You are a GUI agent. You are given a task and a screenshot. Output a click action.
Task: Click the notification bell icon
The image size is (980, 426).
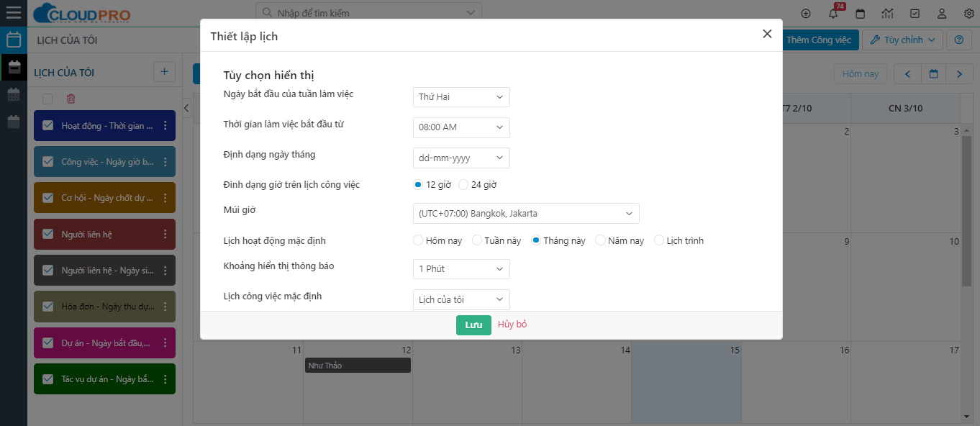[x=833, y=14]
